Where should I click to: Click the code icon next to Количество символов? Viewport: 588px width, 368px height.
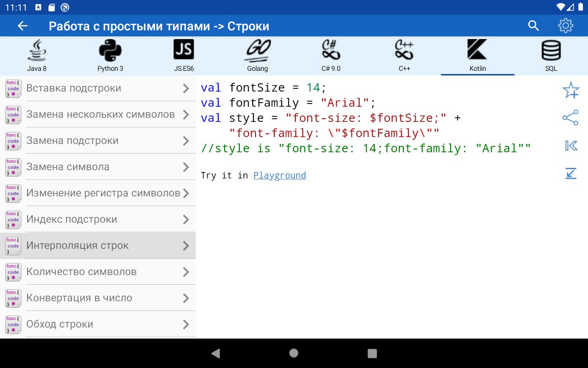click(x=13, y=272)
